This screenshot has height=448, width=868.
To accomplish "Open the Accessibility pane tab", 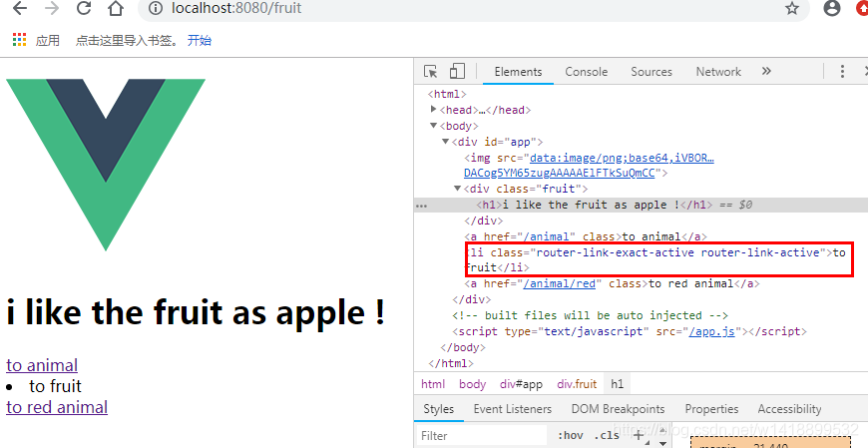I will tap(789, 409).
